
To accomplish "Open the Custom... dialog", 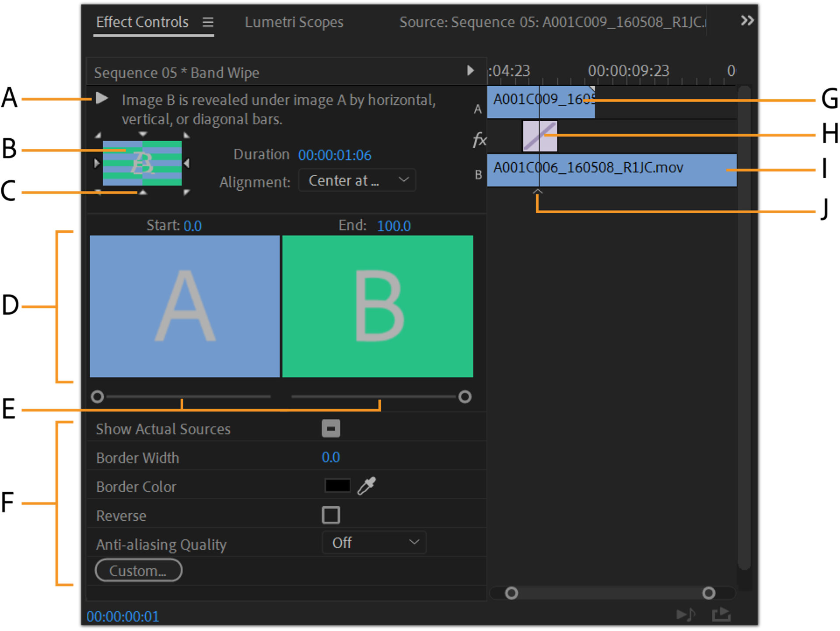I will click(x=138, y=570).
